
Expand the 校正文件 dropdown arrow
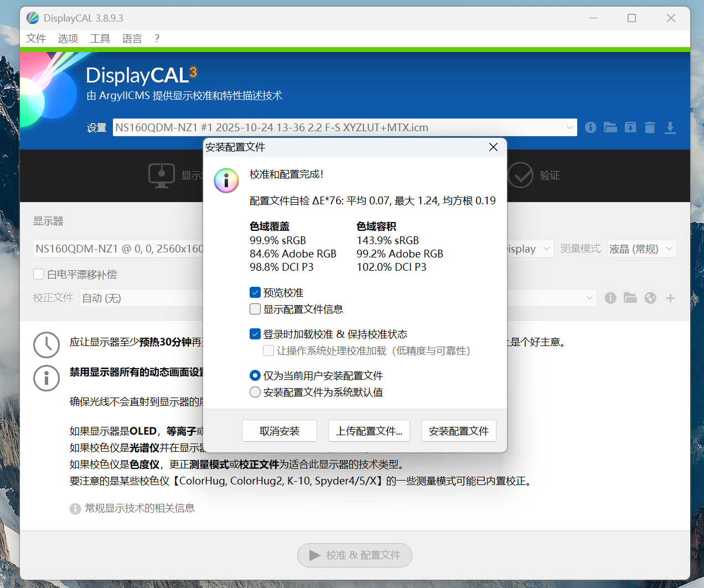coord(589,298)
